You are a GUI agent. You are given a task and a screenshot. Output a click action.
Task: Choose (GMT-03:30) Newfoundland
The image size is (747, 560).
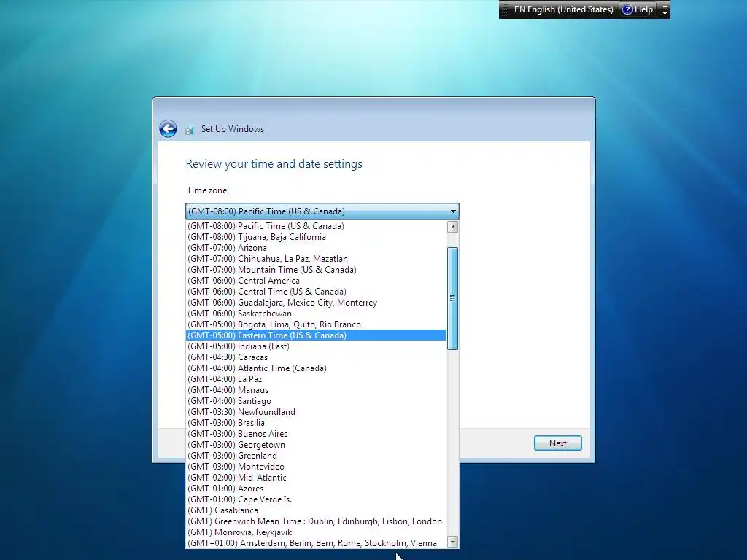[x=316, y=412]
